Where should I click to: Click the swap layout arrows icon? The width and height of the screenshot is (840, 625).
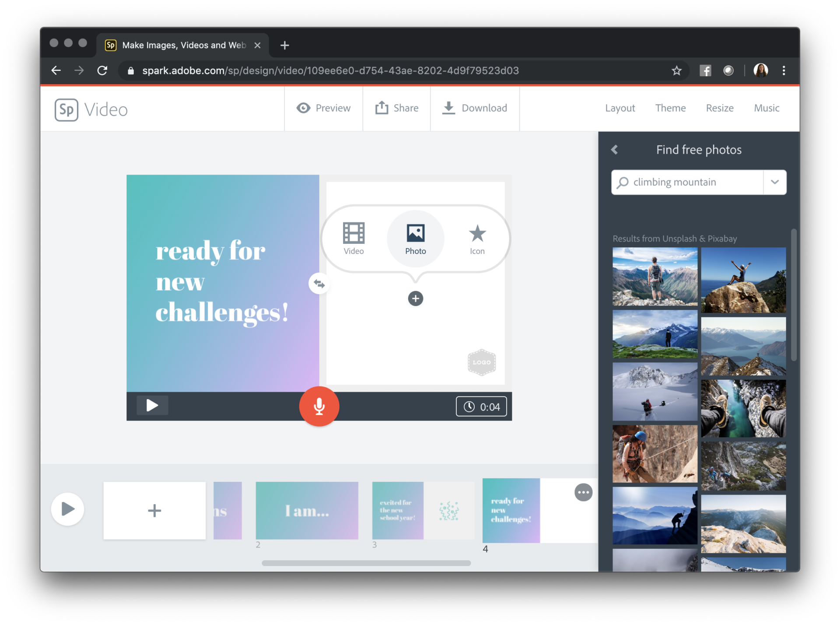click(x=319, y=284)
